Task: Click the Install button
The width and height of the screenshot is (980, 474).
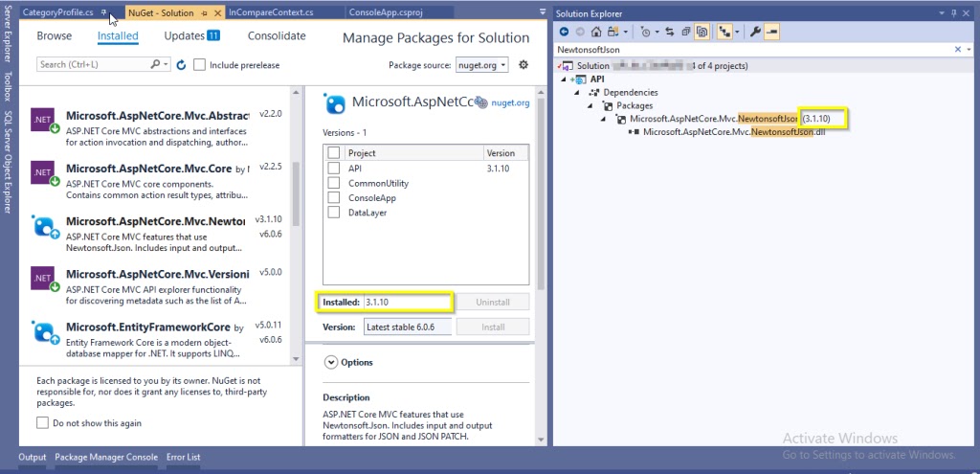Action: click(493, 327)
